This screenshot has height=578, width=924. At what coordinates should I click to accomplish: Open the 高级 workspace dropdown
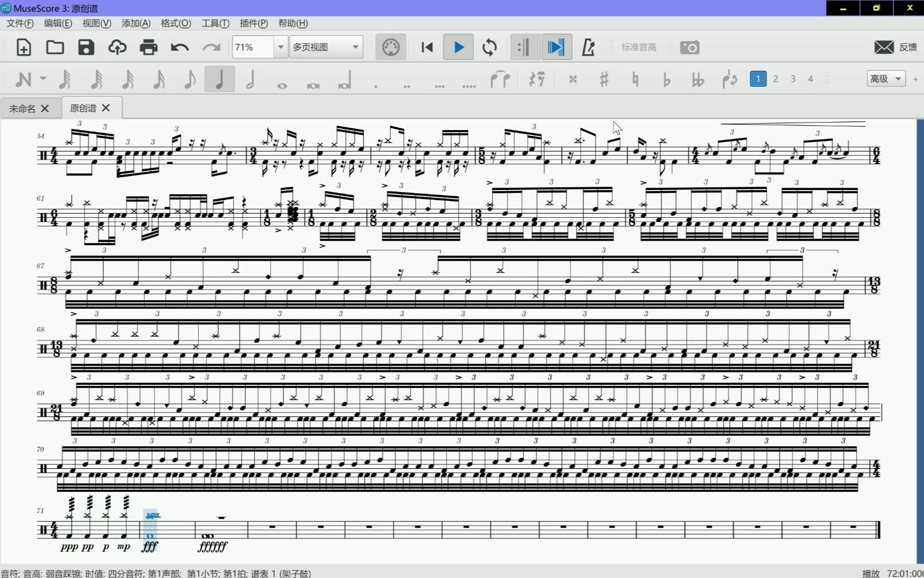tap(886, 79)
